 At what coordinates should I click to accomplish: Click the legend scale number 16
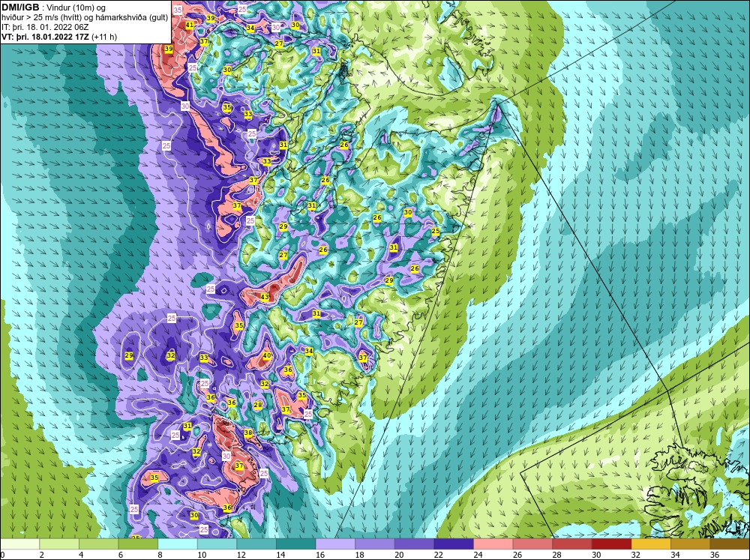(320, 555)
